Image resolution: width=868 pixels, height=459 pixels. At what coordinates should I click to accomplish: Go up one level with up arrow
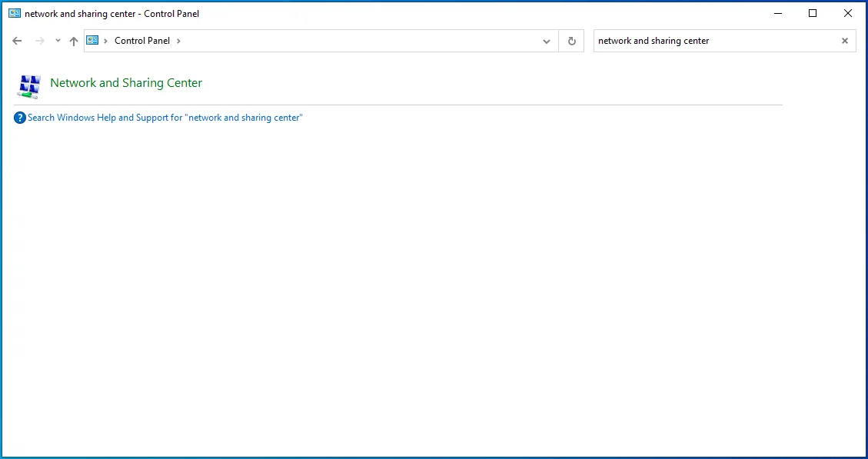tap(74, 41)
